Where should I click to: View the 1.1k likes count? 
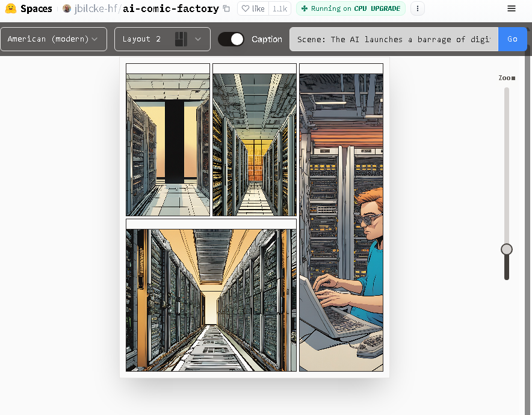point(280,8)
